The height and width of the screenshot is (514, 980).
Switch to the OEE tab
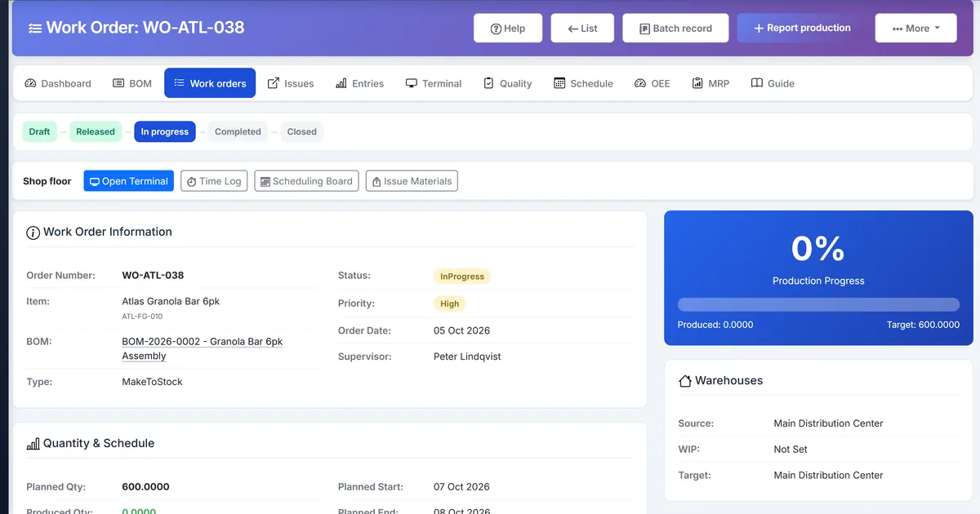point(653,83)
